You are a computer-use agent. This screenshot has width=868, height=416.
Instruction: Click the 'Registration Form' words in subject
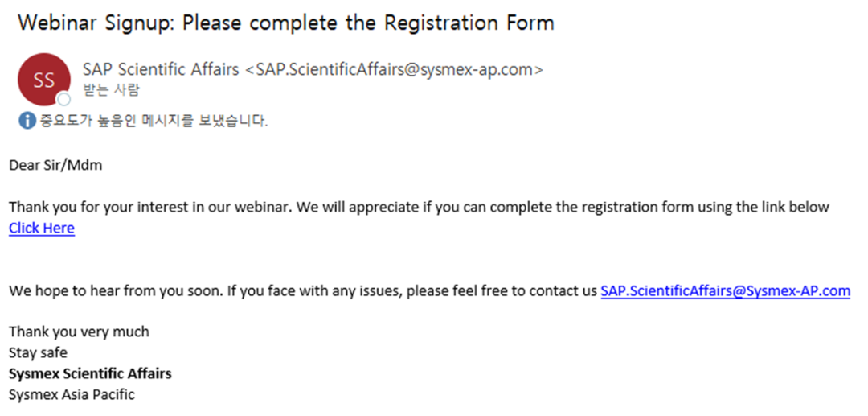(469, 23)
